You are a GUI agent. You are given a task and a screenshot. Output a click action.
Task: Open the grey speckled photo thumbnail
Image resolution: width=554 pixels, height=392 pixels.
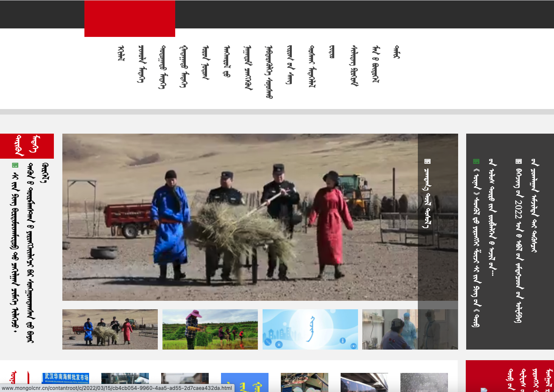424,382
